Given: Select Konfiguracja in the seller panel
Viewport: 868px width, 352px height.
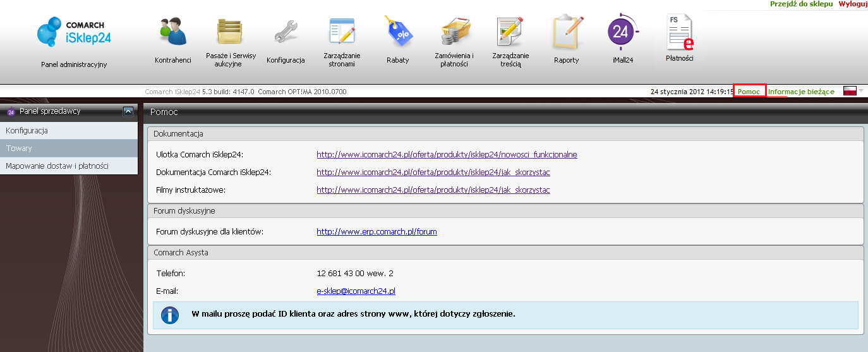Looking at the screenshot, I should (x=69, y=131).
